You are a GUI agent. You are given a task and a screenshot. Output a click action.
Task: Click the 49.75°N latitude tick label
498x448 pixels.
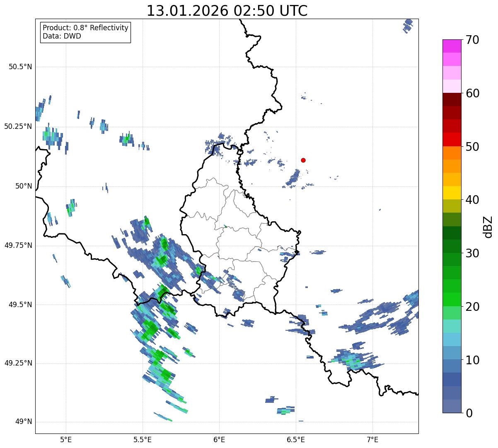click(18, 245)
